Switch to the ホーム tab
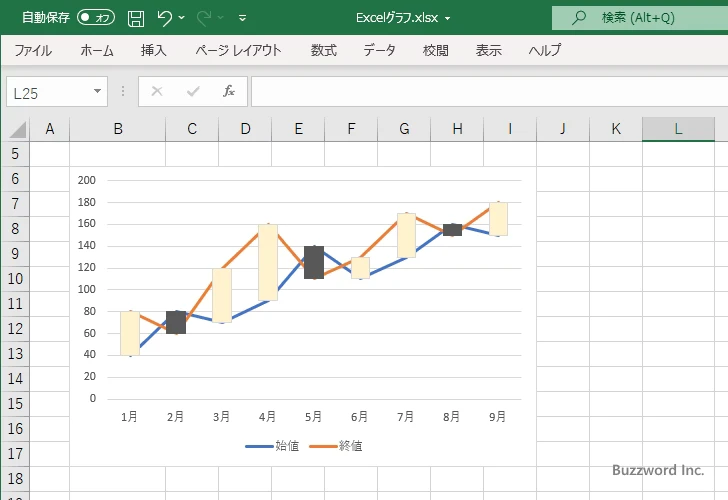The image size is (728, 500). click(x=97, y=50)
